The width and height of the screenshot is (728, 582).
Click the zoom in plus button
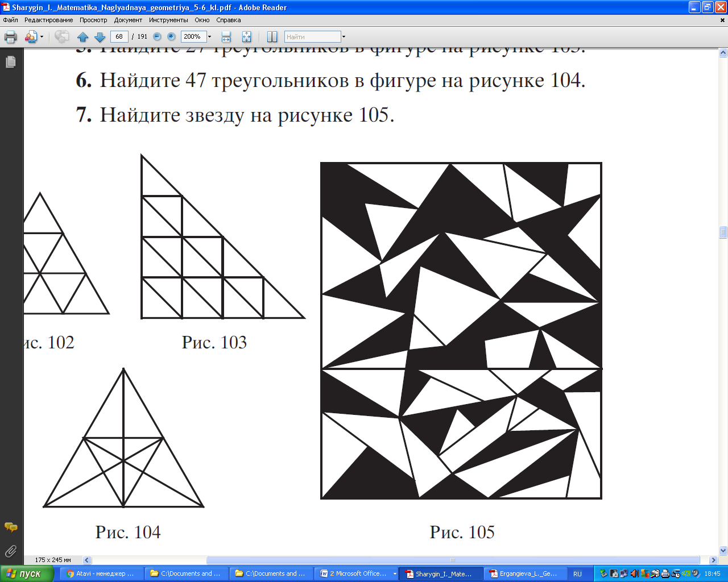pyautogui.click(x=171, y=36)
